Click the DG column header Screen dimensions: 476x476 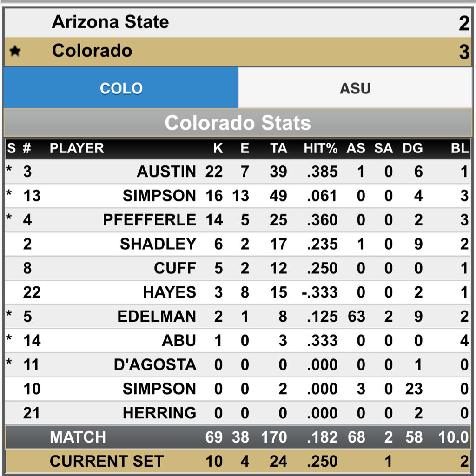[x=413, y=148]
